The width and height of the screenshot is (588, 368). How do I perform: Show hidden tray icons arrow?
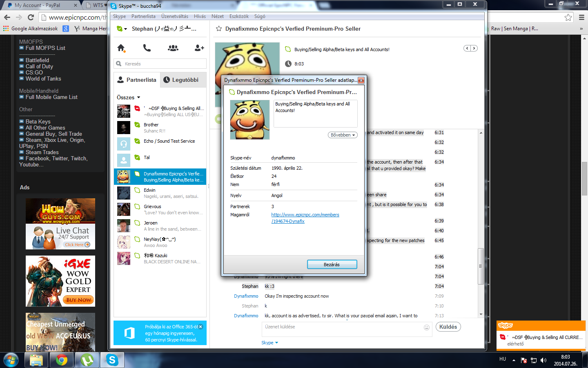click(x=514, y=360)
